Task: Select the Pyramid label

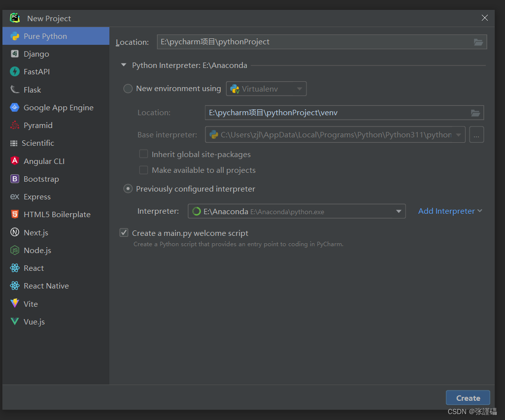Action: (38, 125)
